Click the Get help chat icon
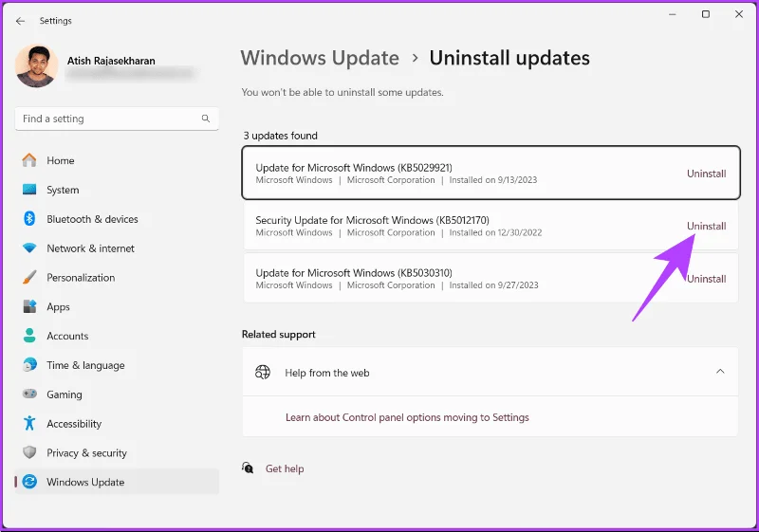Screen dimensions: 759x532 click(248, 468)
